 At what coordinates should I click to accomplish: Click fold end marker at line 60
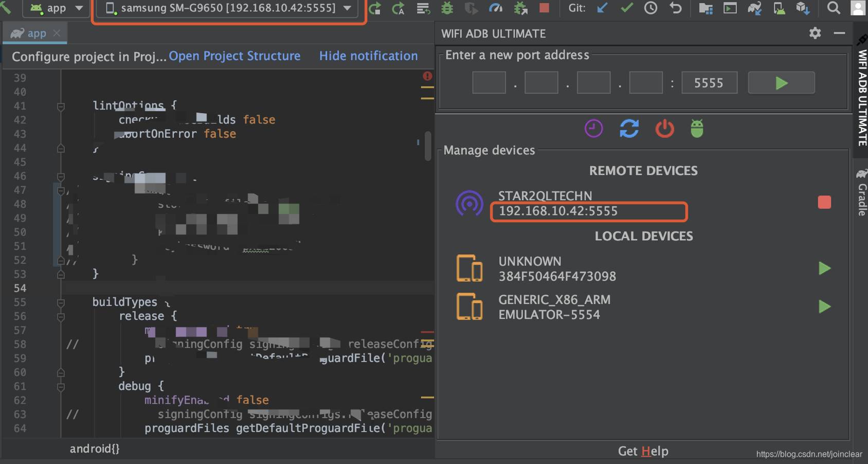click(61, 372)
